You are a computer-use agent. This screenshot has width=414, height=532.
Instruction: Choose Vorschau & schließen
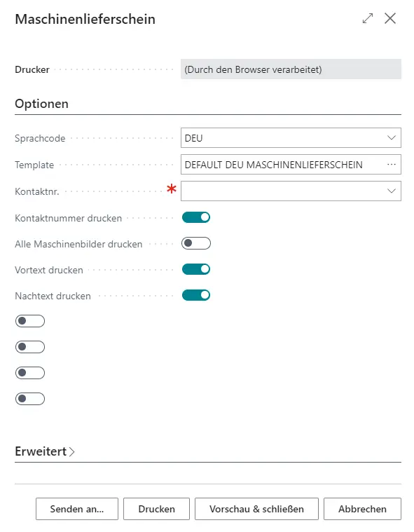tap(256, 509)
